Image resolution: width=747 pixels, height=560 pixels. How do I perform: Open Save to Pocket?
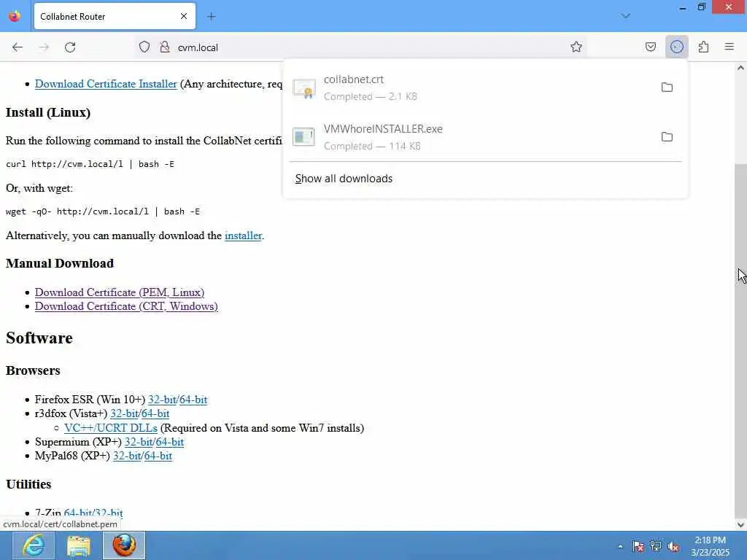click(651, 47)
